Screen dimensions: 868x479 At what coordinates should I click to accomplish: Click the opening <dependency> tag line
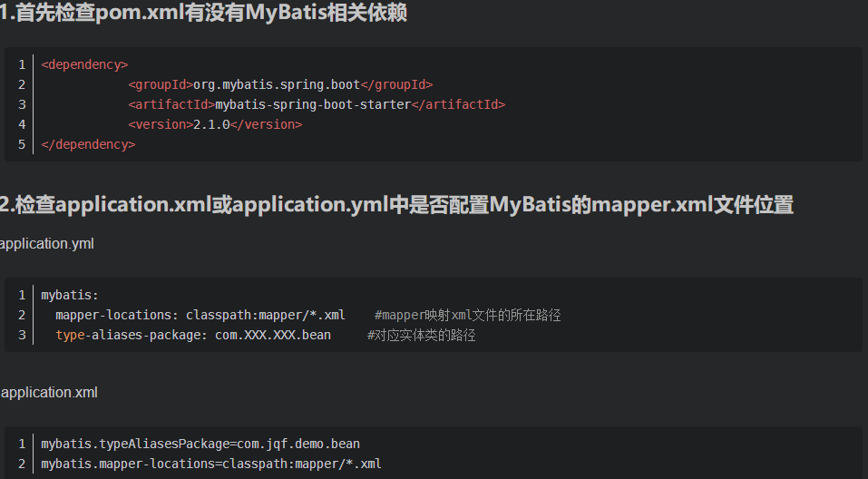click(x=84, y=64)
